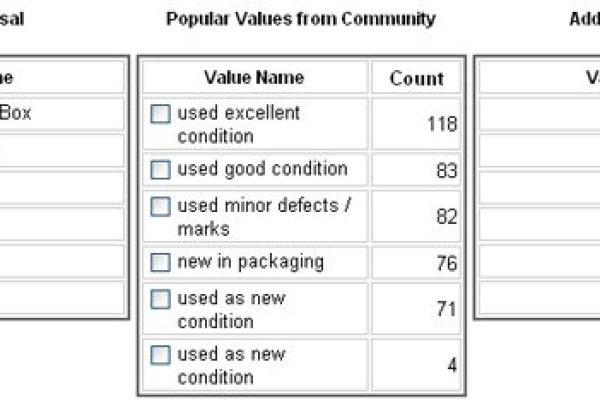Screen dimensions: 600x400
Task: Check "used as new condition" box with count 4
Action: tap(160, 355)
